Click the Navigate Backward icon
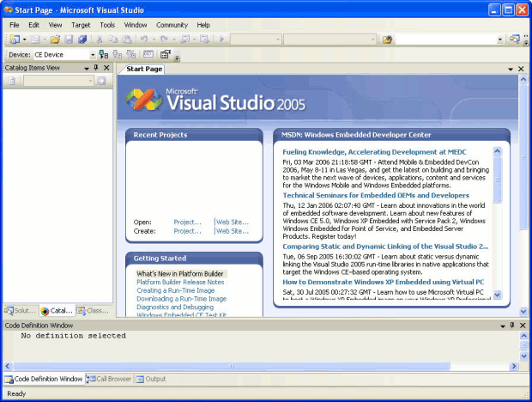The image size is (532, 402). (184, 40)
